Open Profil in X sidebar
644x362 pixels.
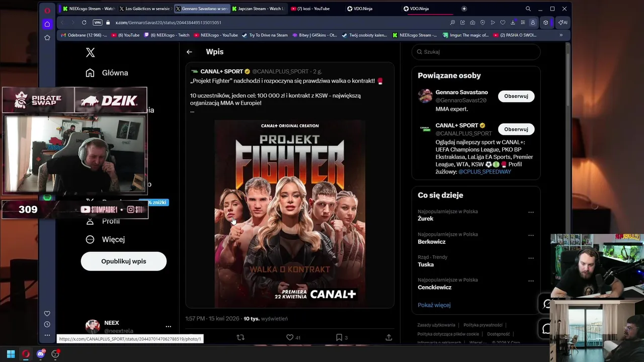(103, 221)
